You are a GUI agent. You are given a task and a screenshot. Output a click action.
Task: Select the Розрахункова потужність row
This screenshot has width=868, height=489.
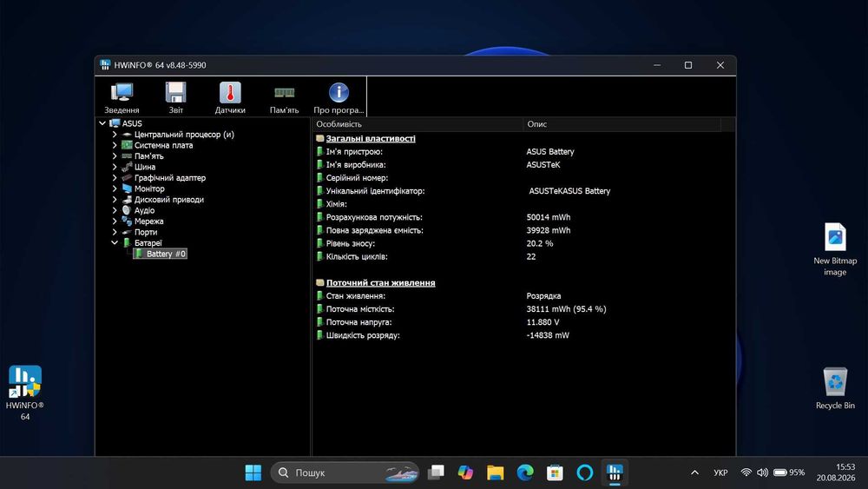[x=523, y=217]
